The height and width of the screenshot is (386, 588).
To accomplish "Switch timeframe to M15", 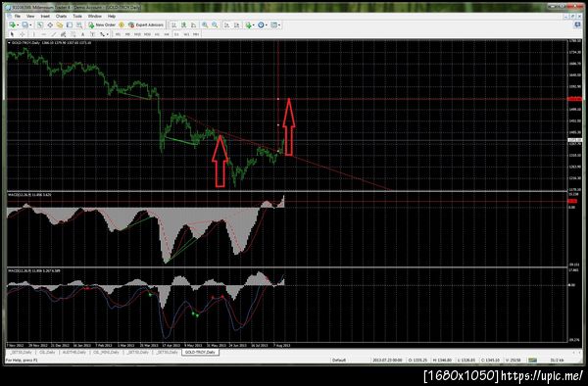I will pos(137,34).
